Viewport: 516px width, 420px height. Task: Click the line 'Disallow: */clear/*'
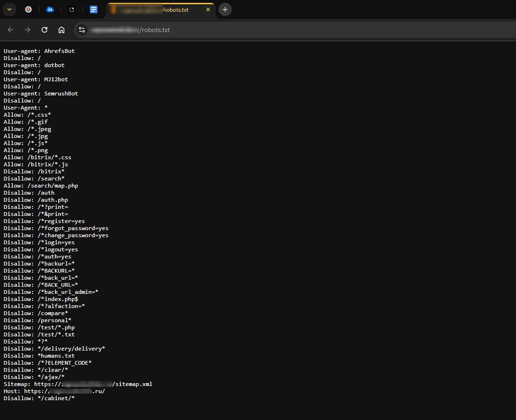click(36, 370)
